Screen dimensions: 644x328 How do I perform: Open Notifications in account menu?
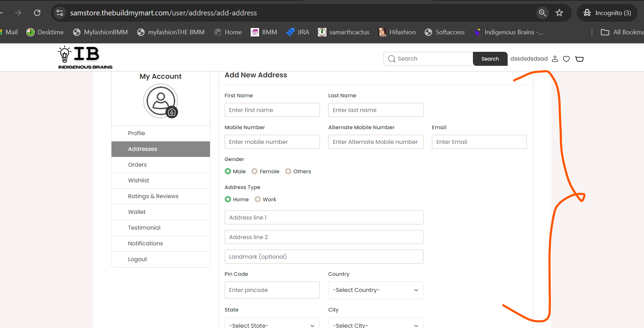tap(161, 244)
